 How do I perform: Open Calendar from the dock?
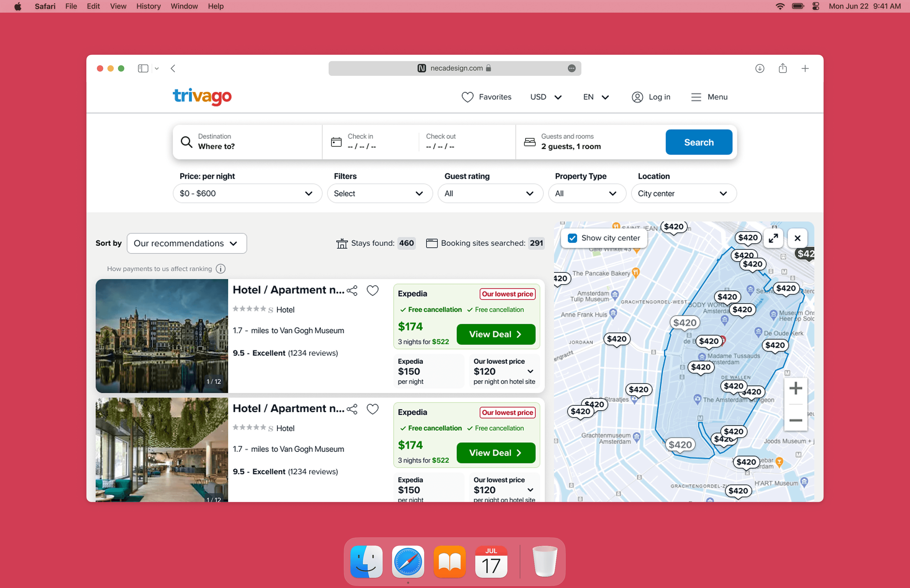click(x=491, y=562)
